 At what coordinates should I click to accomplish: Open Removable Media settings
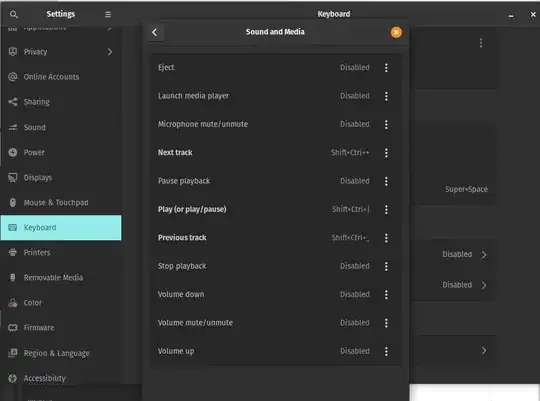coord(61,278)
